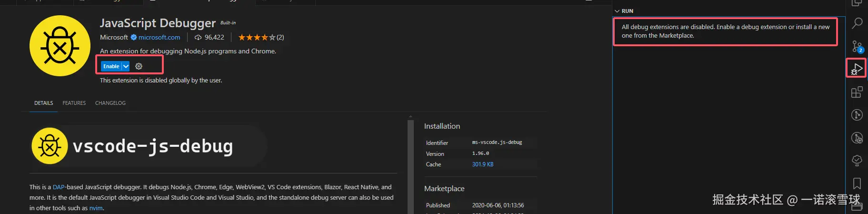Open the DAP link in description

point(59,187)
